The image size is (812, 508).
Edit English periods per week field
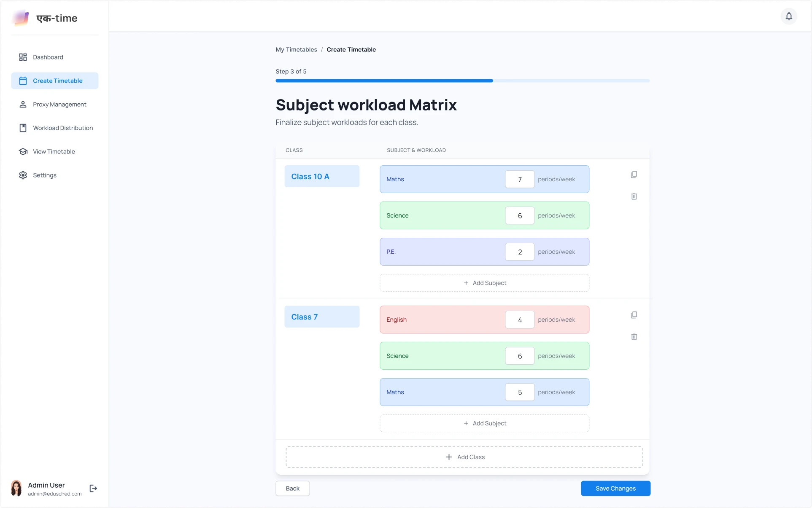tap(520, 320)
